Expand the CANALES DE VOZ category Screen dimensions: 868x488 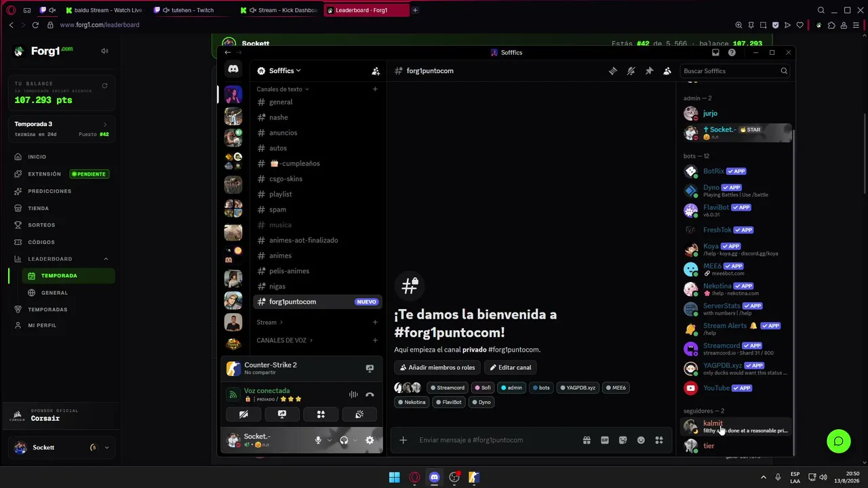click(284, 340)
